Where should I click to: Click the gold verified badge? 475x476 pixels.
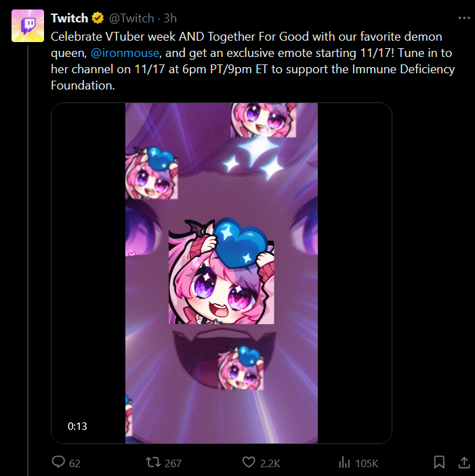98,18
